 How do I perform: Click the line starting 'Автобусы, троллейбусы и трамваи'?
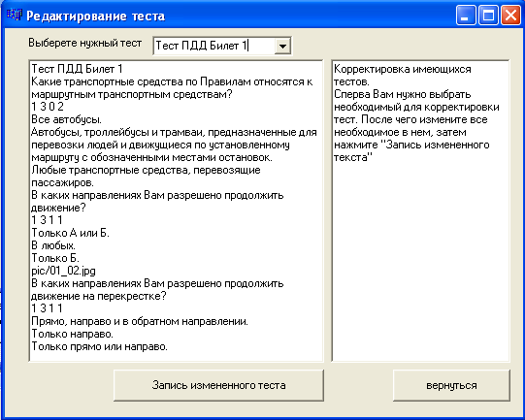(174, 132)
